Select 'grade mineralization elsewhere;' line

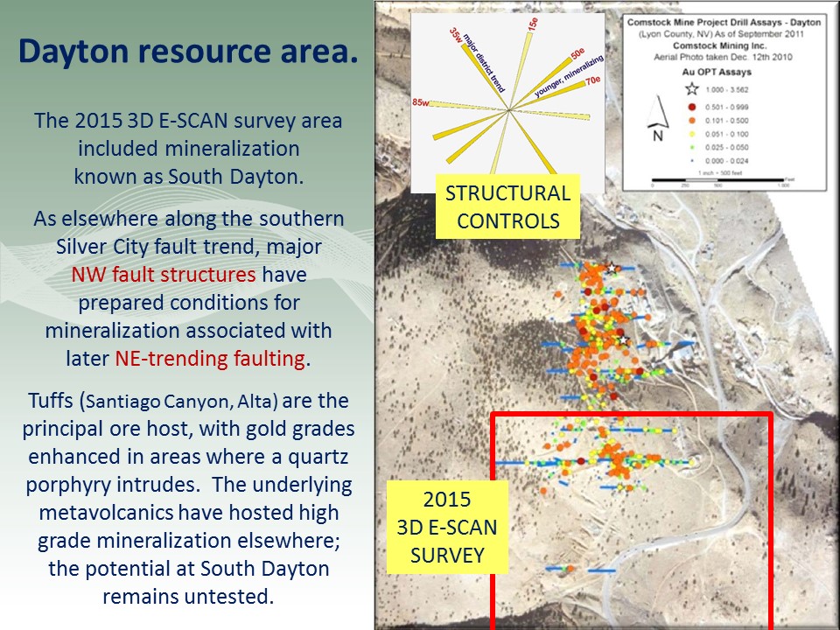[x=189, y=540]
